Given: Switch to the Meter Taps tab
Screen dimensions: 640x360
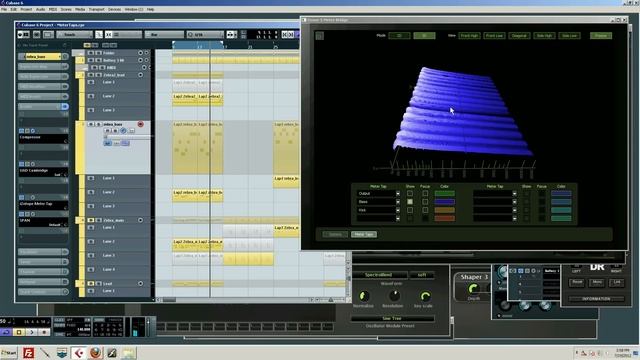Looking at the screenshot, I should (364, 234).
